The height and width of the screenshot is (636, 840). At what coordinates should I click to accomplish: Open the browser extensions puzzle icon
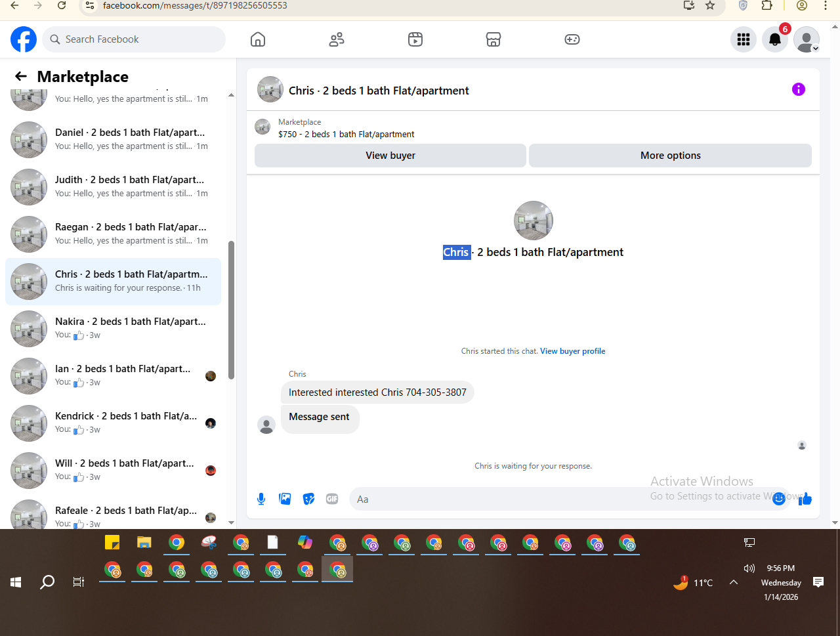pos(767,5)
